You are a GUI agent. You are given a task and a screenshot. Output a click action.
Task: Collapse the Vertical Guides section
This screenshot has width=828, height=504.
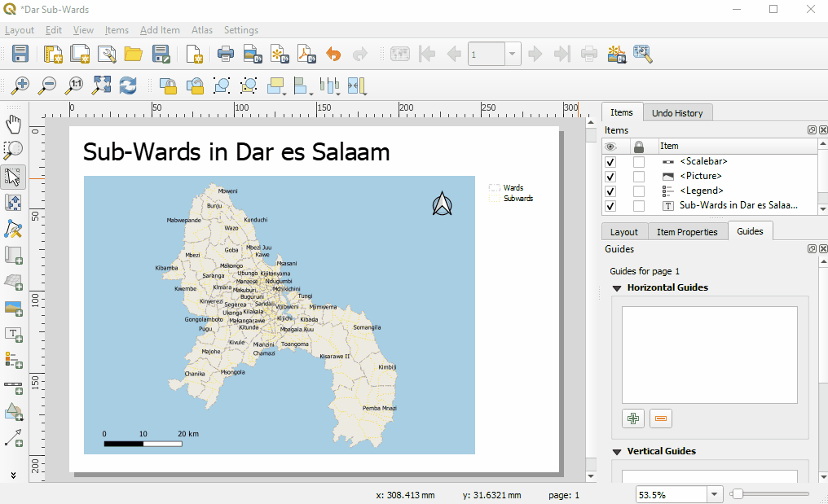click(x=617, y=452)
